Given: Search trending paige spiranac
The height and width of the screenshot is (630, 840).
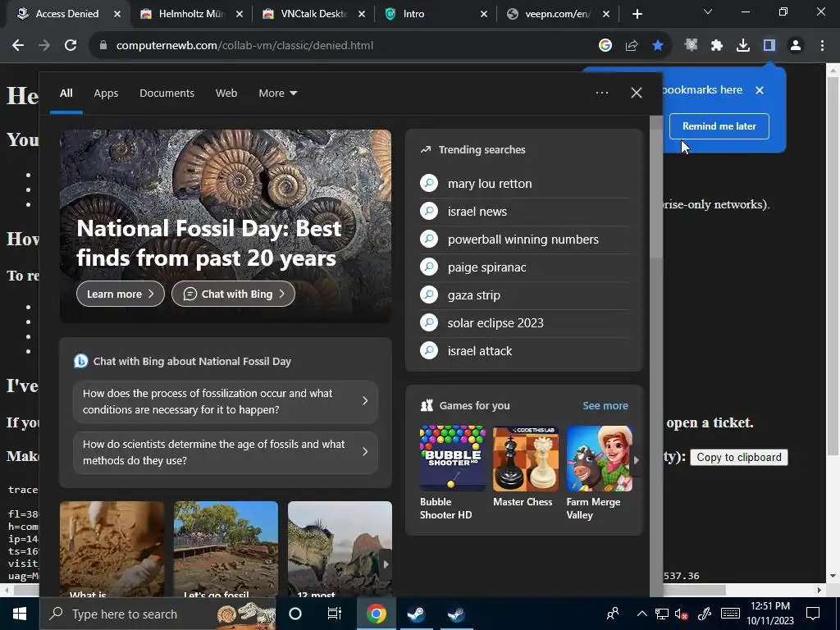Looking at the screenshot, I should pos(524,267).
